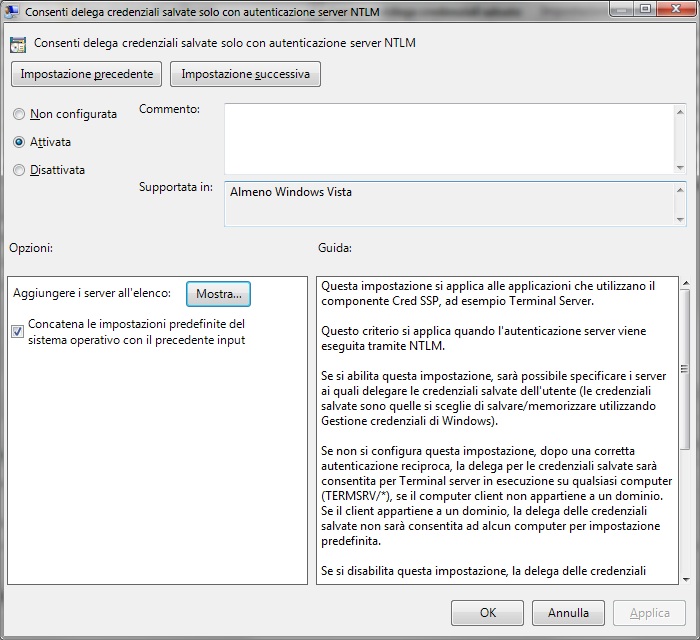700x640 pixels.
Task: Click the help paragraph mentioning TERMSRV/*
Action: [496, 496]
